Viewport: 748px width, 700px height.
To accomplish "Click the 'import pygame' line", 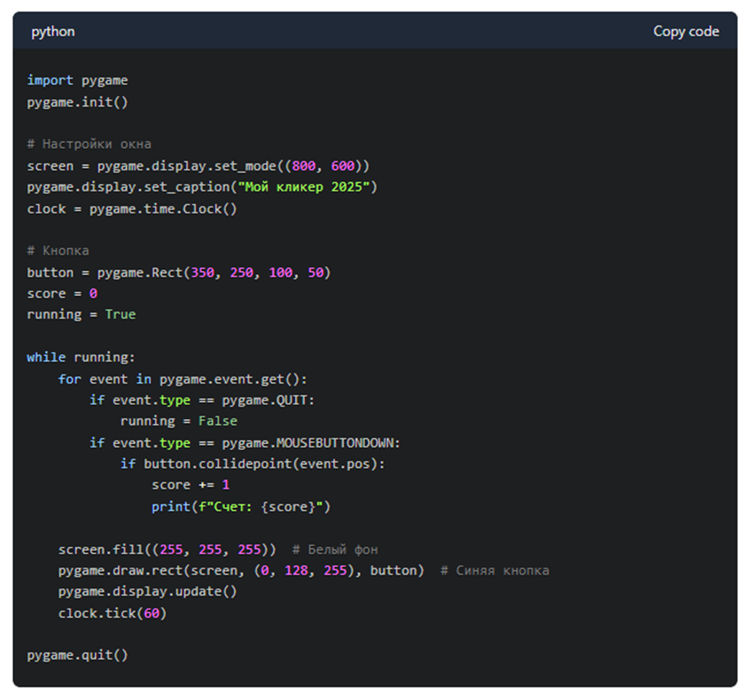I will pyautogui.click(x=78, y=80).
